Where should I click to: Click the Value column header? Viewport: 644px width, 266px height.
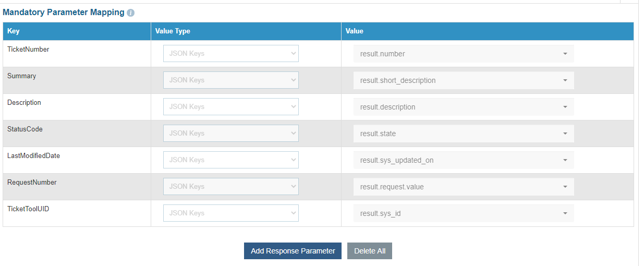(355, 31)
